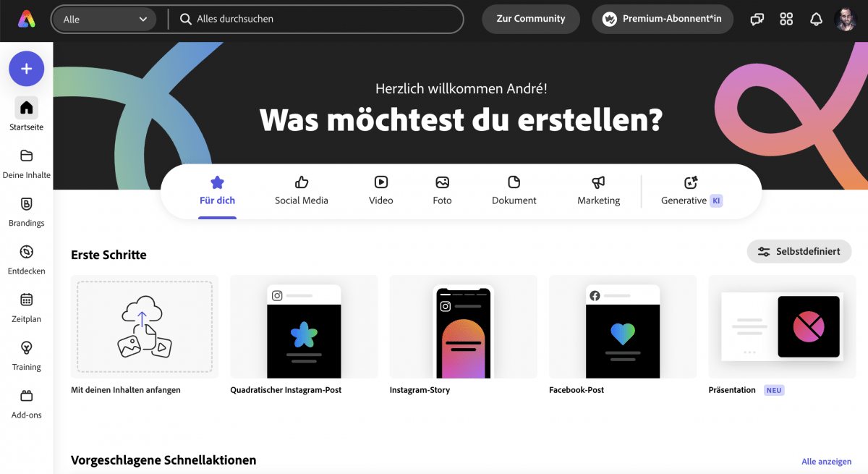Screen dimensions: 868x474
Task: Open the user profile avatar menu
Action: (846, 20)
